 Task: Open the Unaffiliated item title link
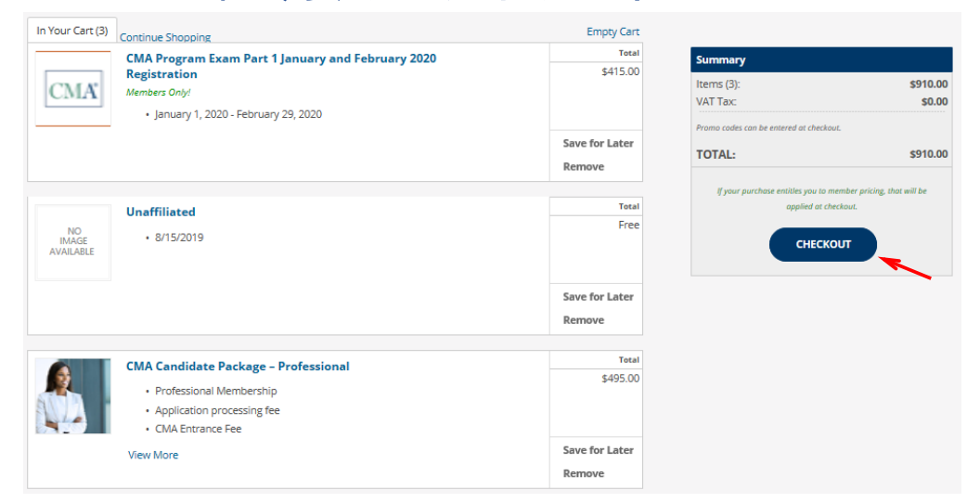coord(161,212)
